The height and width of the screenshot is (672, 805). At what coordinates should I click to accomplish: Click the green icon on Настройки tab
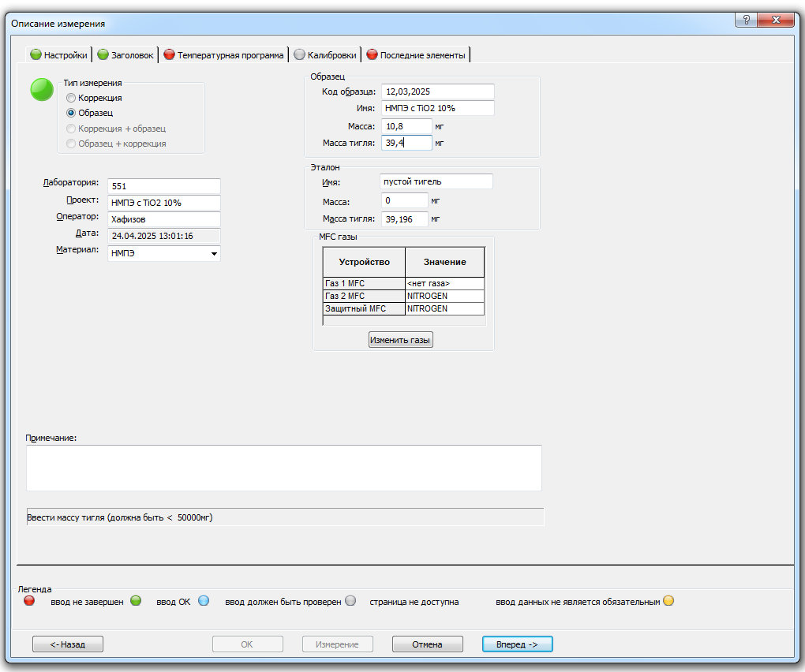tap(36, 55)
